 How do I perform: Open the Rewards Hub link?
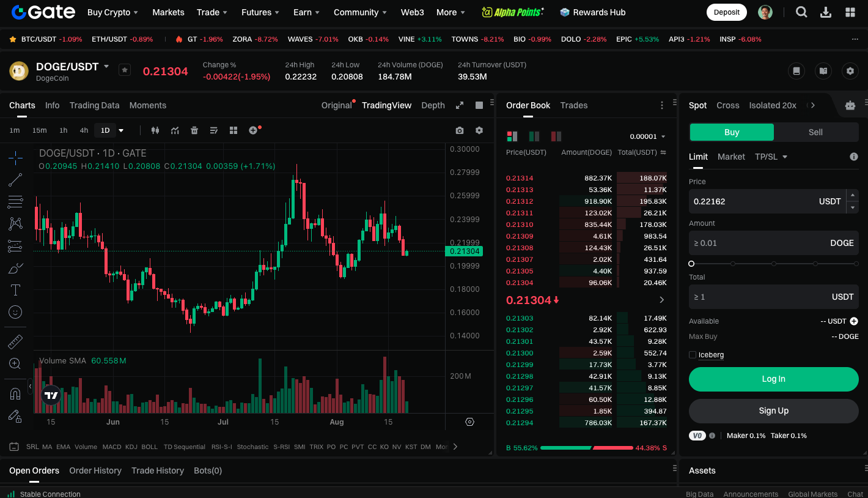(x=592, y=12)
